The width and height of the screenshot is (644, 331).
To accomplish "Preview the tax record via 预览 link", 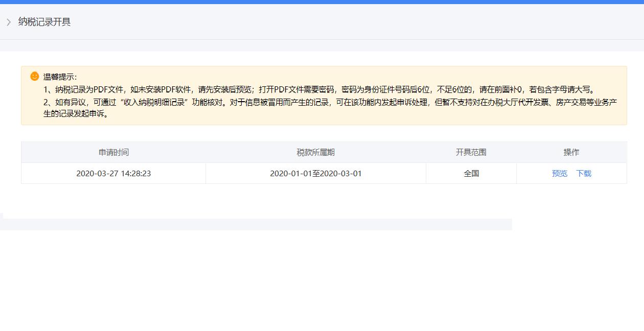I will pyautogui.click(x=559, y=173).
